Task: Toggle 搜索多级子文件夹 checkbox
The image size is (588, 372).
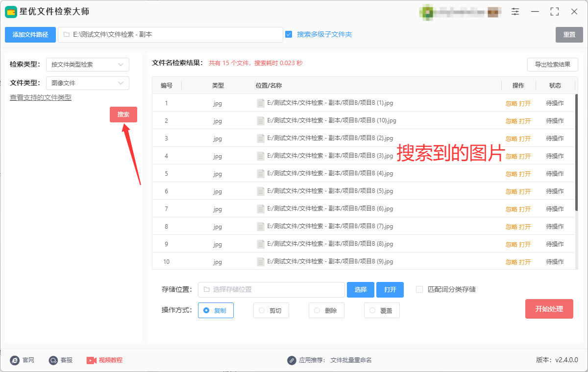Action: coord(289,34)
